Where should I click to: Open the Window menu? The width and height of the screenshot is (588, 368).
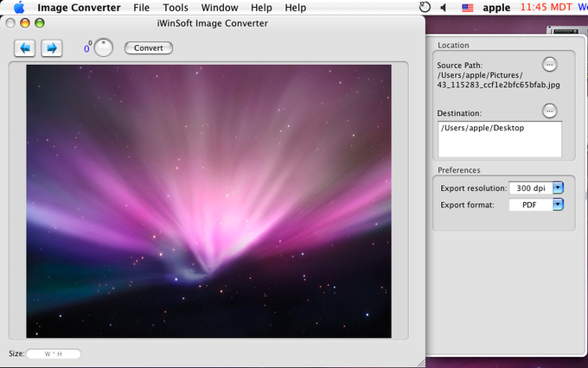click(x=220, y=8)
